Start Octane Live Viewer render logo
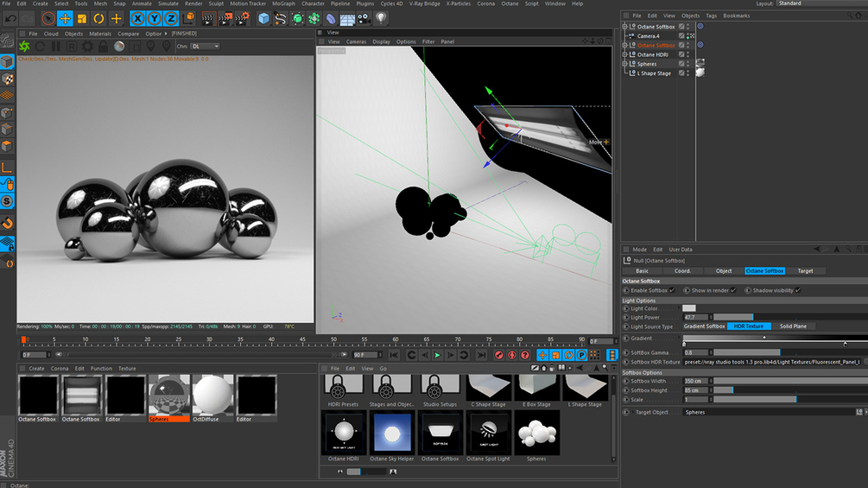Image resolution: width=868 pixels, height=488 pixels. pyautogui.click(x=24, y=47)
